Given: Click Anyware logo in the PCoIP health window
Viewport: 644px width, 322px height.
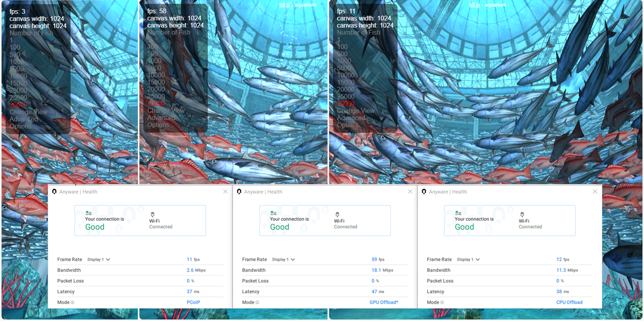Looking at the screenshot, I should pyautogui.click(x=54, y=192).
